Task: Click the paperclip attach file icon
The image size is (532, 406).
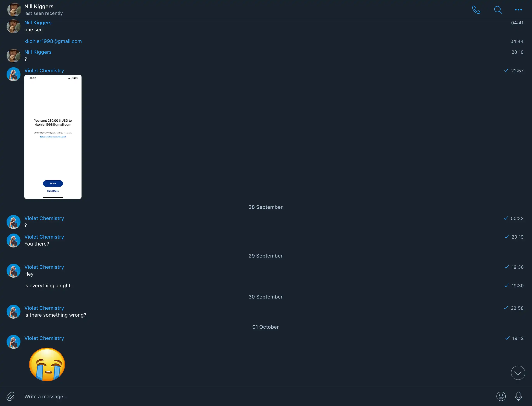Action: click(x=10, y=396)
